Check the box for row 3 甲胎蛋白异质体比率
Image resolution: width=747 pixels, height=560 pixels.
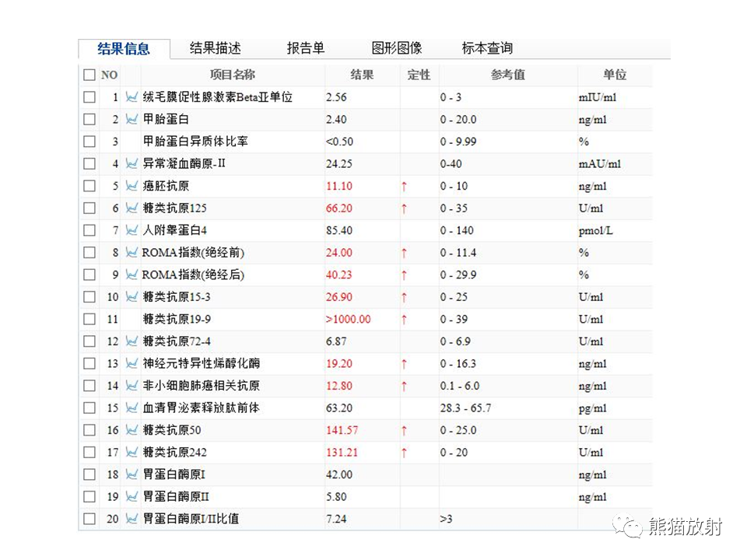click(x=89, y=142)
